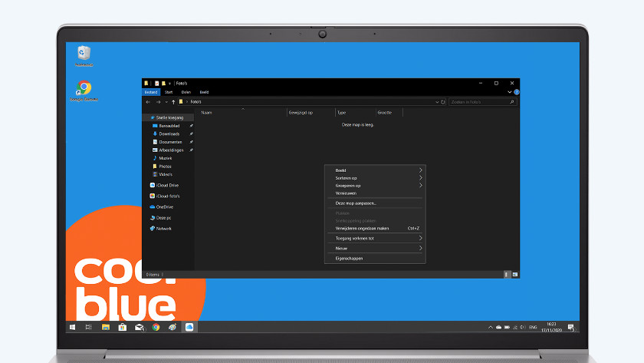644x363 pixels.
Task: Select Snelle toegang in the navigation pane
Action: pos(169,117)
